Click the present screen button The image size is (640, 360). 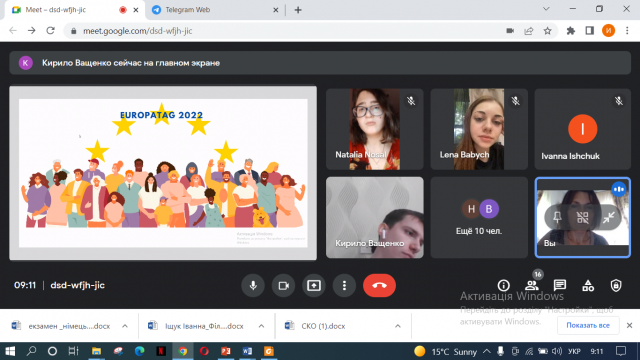[x=313, y=285]
